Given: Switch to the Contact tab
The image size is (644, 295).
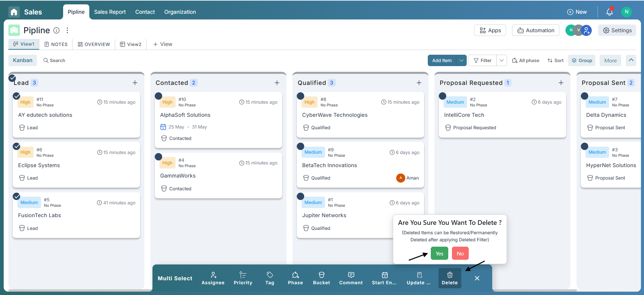Looking at the screenshot, I should [145, 12].
